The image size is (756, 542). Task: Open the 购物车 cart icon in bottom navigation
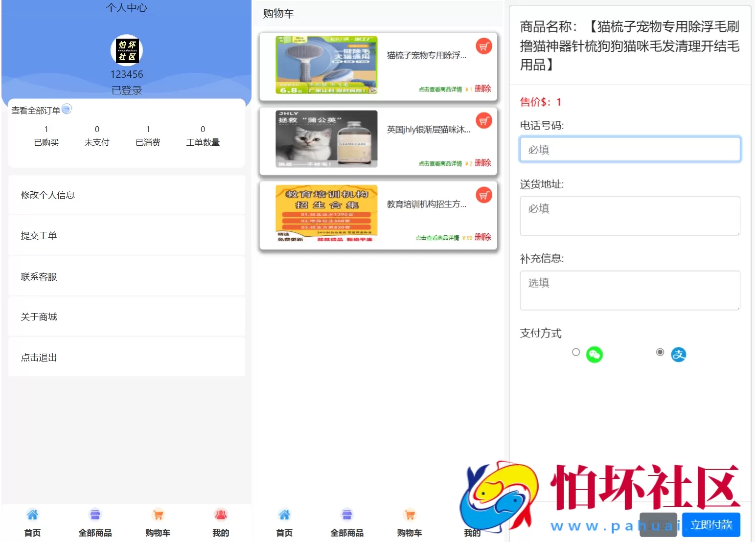(158, 515)
